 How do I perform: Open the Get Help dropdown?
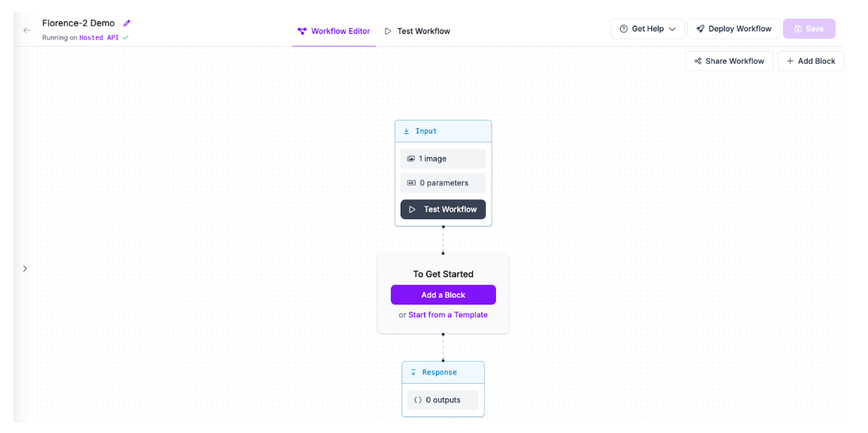pyautogui.click(x=647, y=29)
